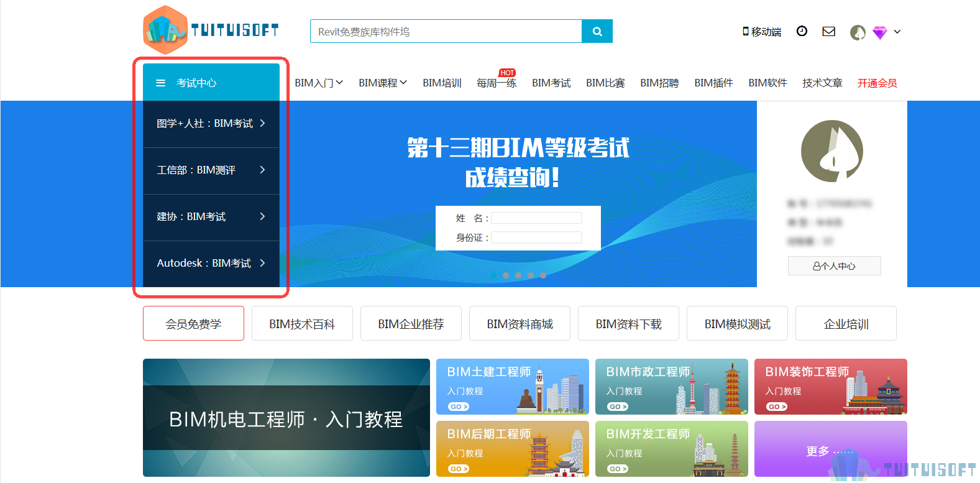Select the 会员免费学 tab
The height and width of the screenshot is (483, 980).
tap(193, 323)
